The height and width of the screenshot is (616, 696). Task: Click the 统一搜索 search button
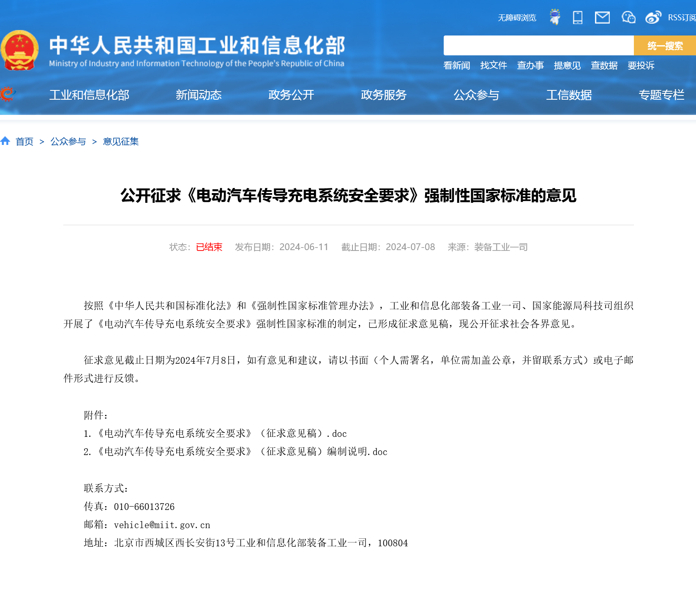click(665, 46)
